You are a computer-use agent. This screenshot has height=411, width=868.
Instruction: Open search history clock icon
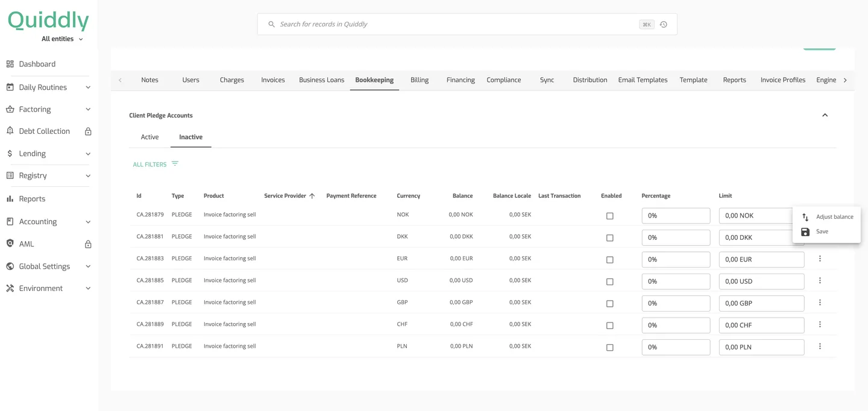click(663, 25)
